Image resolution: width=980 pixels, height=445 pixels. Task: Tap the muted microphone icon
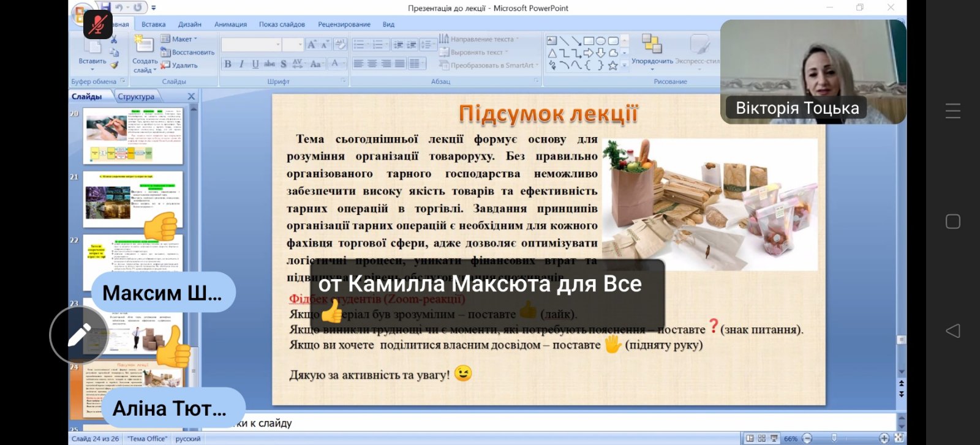point(97,24)
